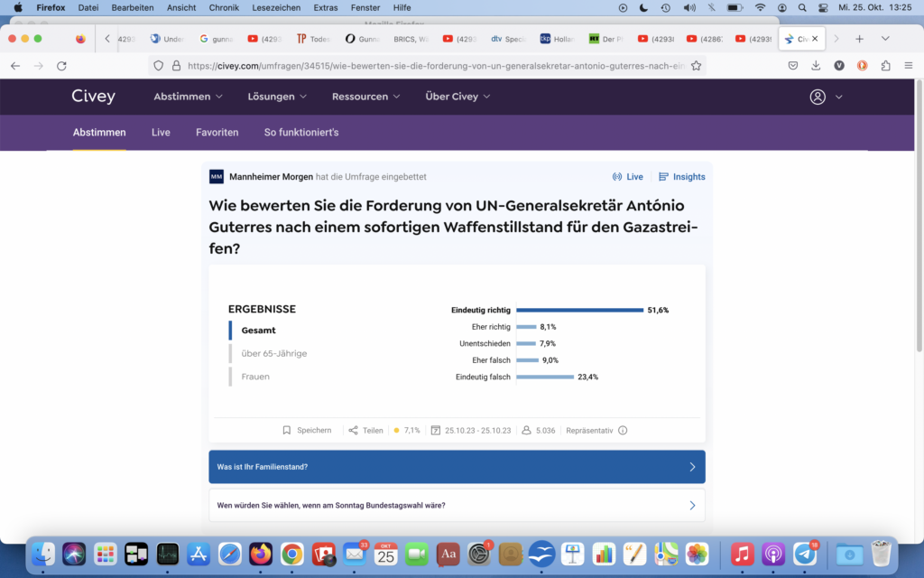Click the Repräsentativ info icon
The width and height of the screenshot is (924, 578).
(623, 431)
